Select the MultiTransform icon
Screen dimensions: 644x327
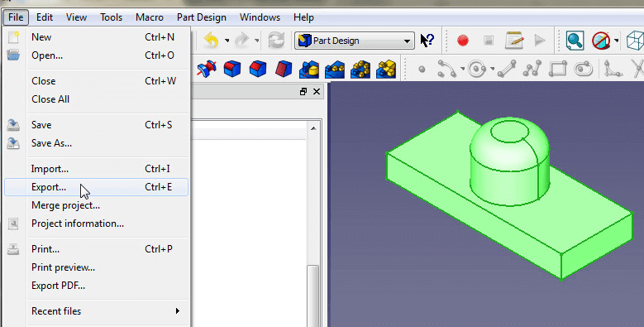tap(386, 69)
